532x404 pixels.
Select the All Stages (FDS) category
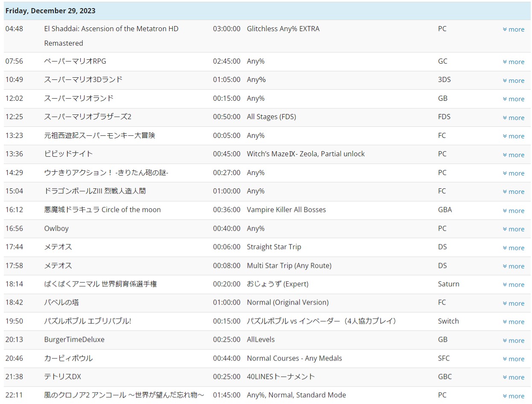point(271,117)
